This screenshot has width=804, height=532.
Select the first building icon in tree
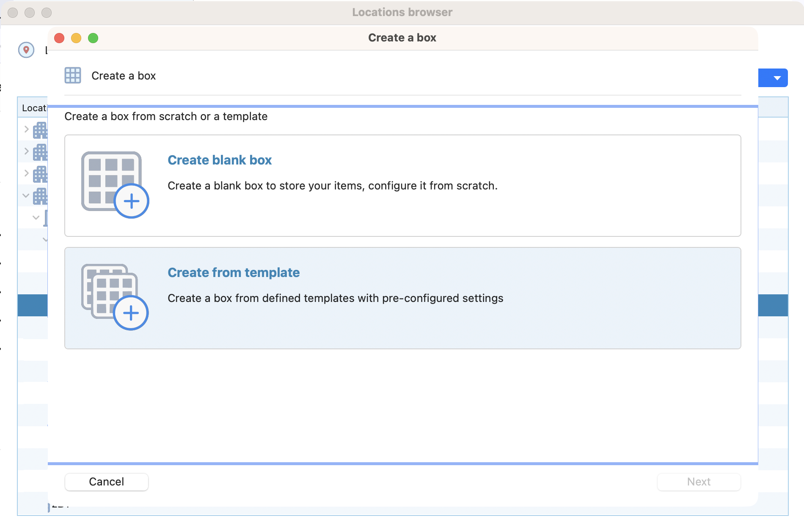point(41,130)
